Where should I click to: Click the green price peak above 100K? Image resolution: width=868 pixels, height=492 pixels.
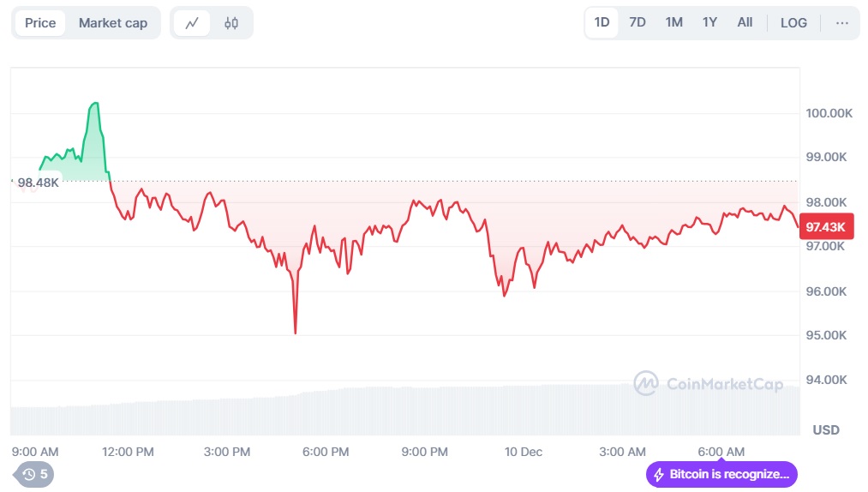(x=94, y=105)
